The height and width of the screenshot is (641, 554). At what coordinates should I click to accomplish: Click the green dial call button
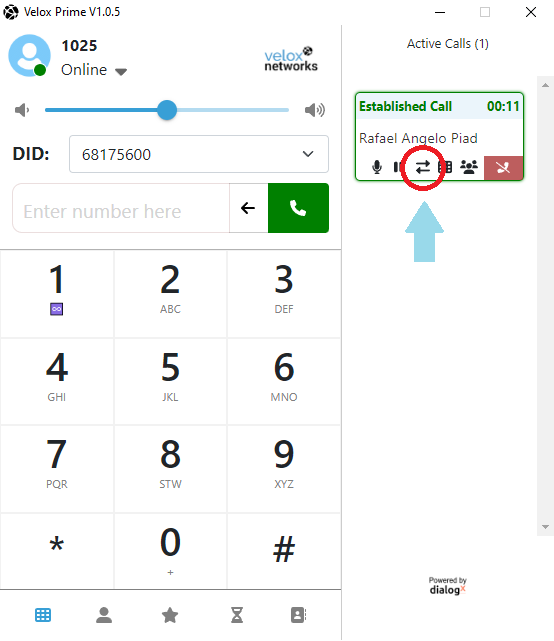point(298,208)
